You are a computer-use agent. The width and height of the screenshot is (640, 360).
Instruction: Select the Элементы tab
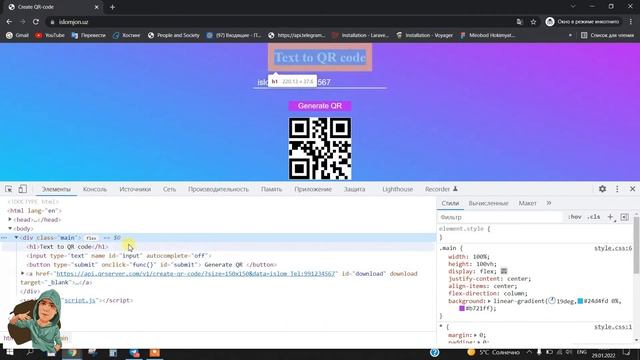point(56,189)
